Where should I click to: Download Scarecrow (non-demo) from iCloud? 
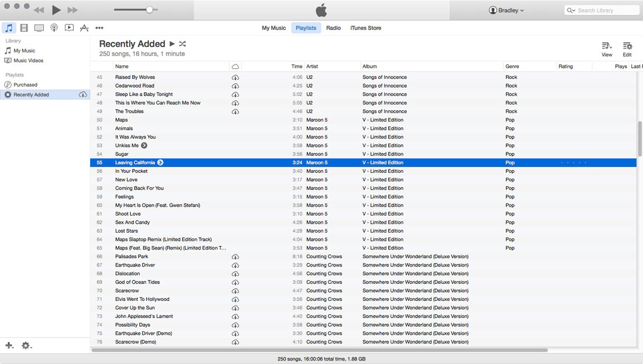[x=236, y=291]
